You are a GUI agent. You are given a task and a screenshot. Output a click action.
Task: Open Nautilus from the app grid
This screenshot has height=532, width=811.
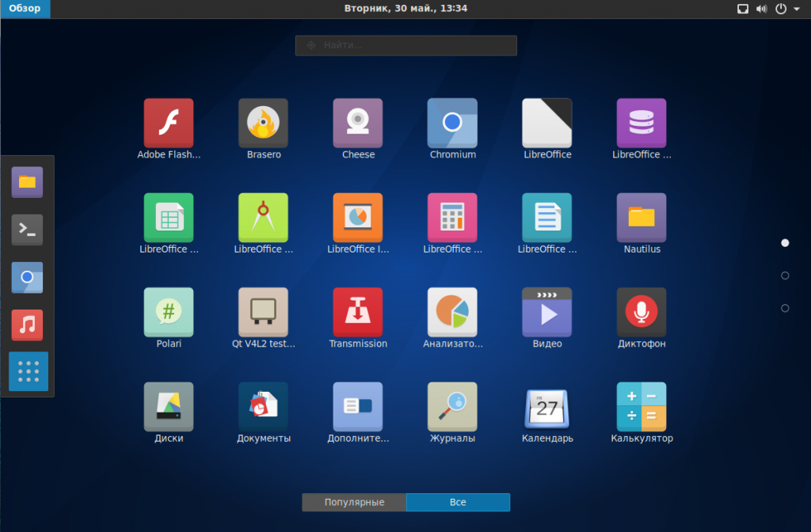pos(642,218)
